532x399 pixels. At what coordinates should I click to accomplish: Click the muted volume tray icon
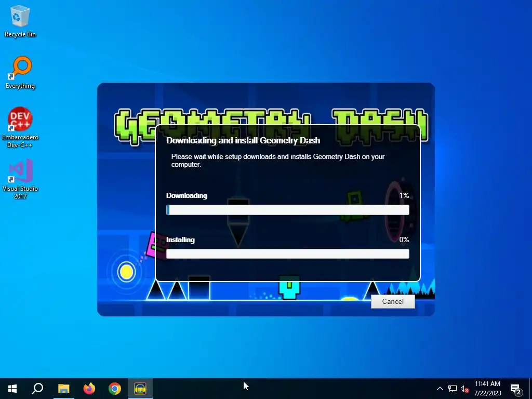coord(465,389)
